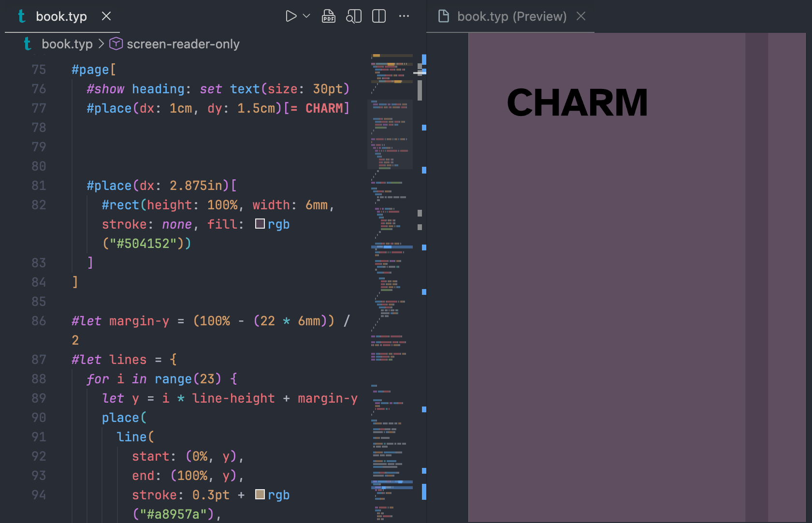The image size is (812, 523).
Task: Export document as PDF icon
Action: pos(329,16)
